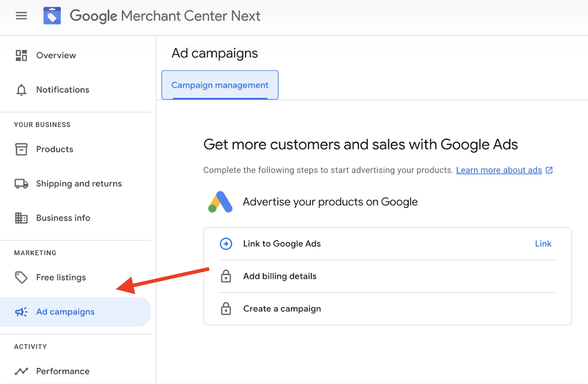Image resolution: width=588 pixels, height=384 pixels.
Task: Click the Products box icon
Action: click(x=21, y=149)
